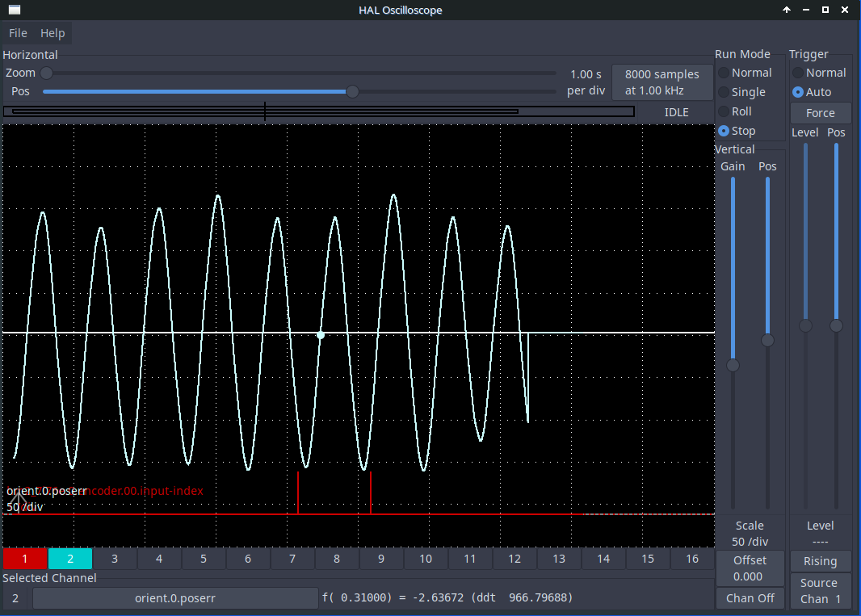861x616 pixels.
Task: Enable channel 5
Action: tap(204, 559)
